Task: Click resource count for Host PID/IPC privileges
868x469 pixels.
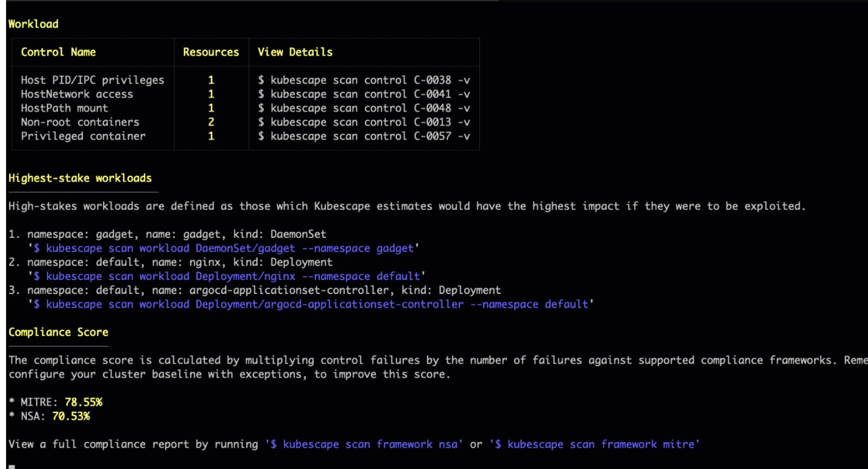Action: click(x=211, y=80)
